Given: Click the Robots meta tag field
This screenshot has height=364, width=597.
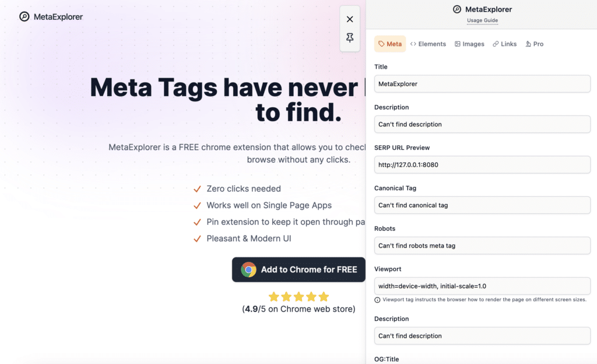Looking at the screenshot, I should pyautogui.click(x=482, y=246).
